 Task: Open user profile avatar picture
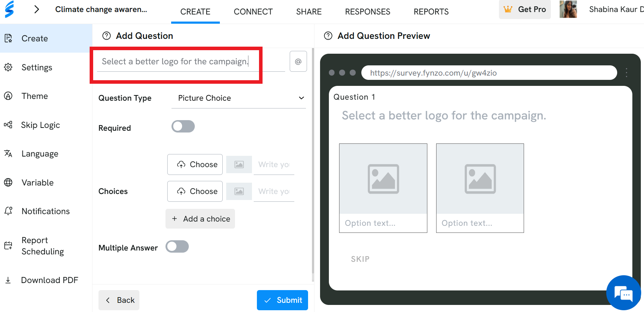(x=568, y=9)
